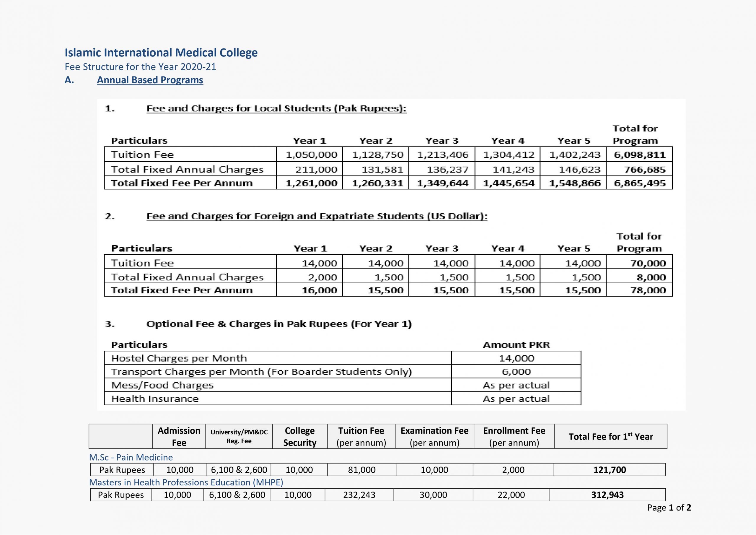This screenshot has height=535, width=756.
Task: Click foreign Year 1 fixed charges 2,000
Action: 323,277
